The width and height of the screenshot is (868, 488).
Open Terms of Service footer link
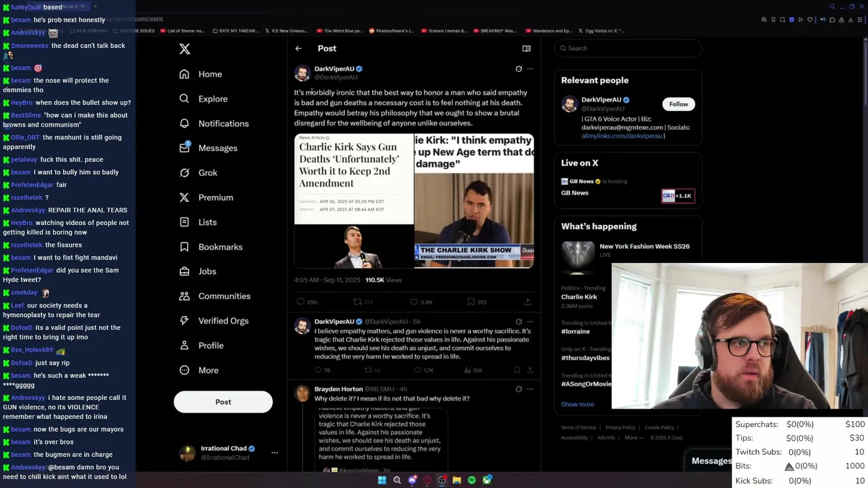[x=578, y=428]
